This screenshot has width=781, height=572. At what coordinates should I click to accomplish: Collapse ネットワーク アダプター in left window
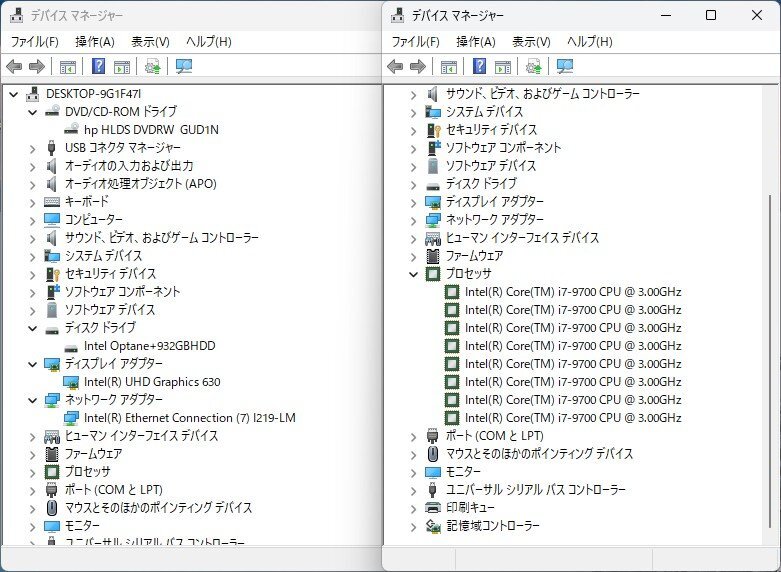pyautogui.click(x=33, y=400)
